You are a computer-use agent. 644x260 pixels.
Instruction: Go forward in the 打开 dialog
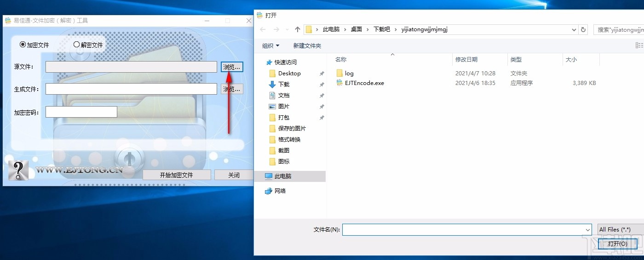pos(276,29)
